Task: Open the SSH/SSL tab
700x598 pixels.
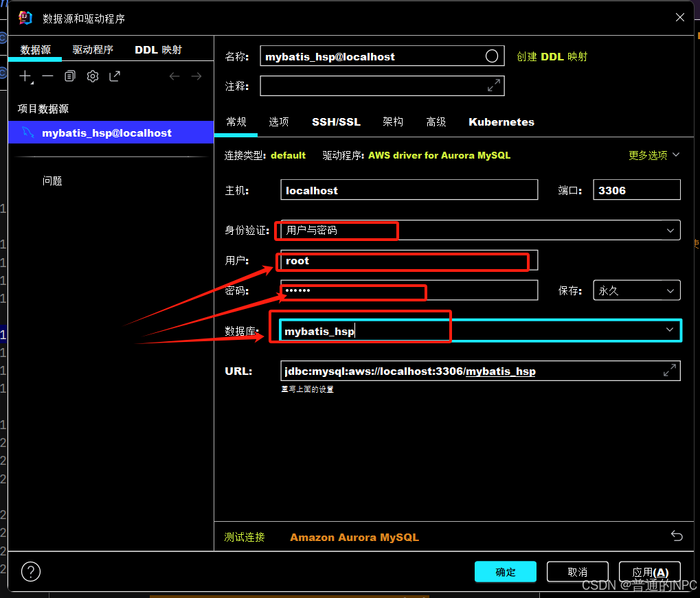Action: (x=336, y=122)
